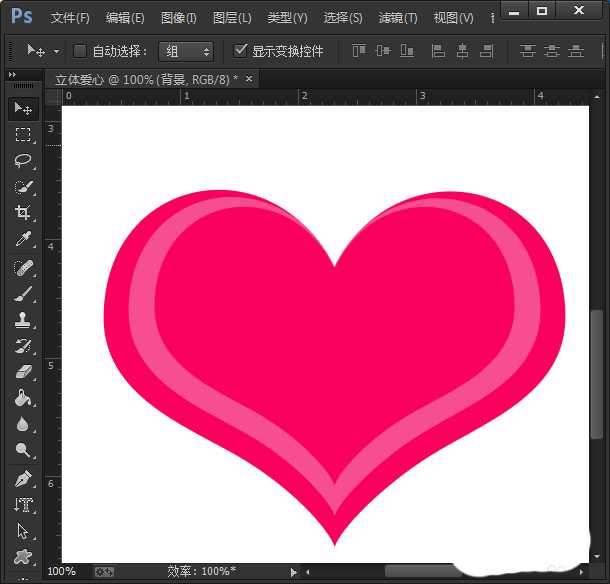Activate the Eyedropper tool

click(23, 239)
